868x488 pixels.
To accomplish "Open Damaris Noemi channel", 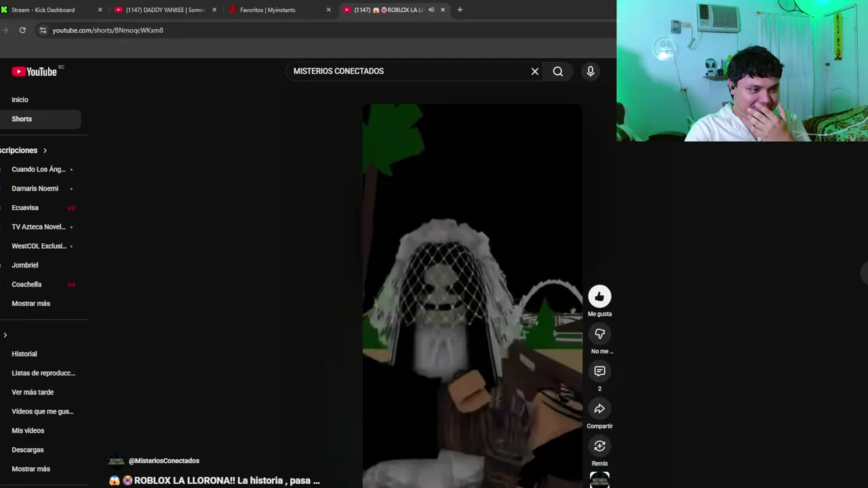I will tap(35, 188).
